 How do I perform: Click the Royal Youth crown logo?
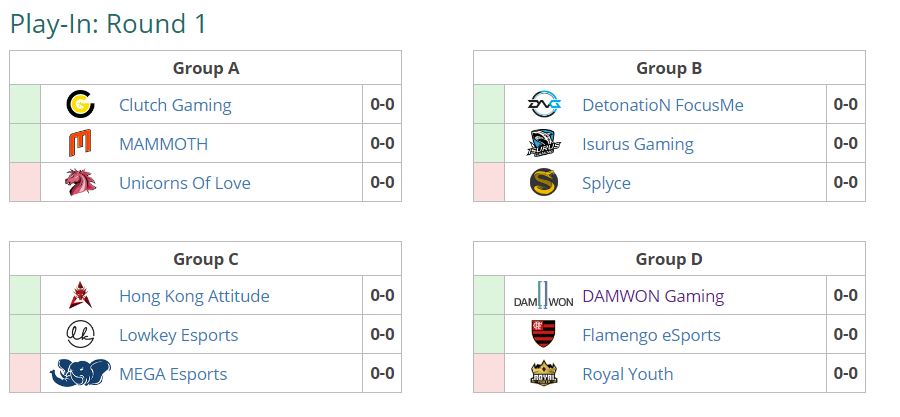(x=544, y=373)
